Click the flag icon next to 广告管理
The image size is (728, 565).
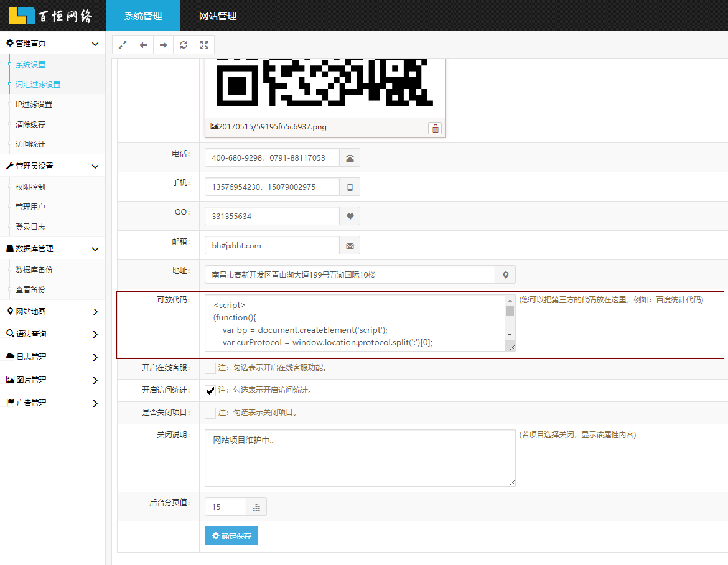tap(10, 403)
